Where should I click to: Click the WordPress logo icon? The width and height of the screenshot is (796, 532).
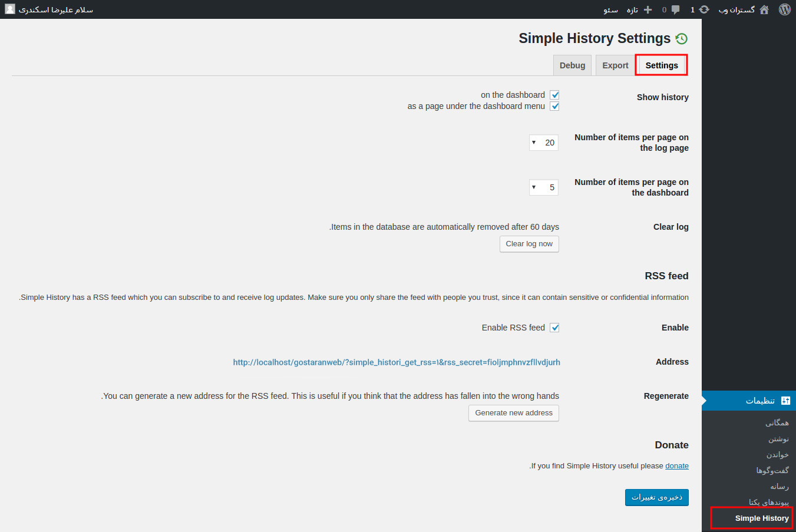point(784,9)
